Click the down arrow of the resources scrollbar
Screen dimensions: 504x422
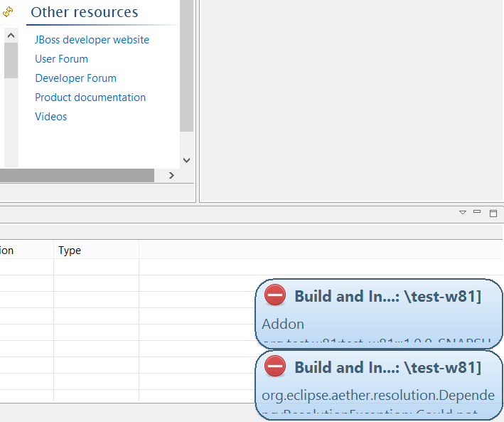[x=186, y=160]
